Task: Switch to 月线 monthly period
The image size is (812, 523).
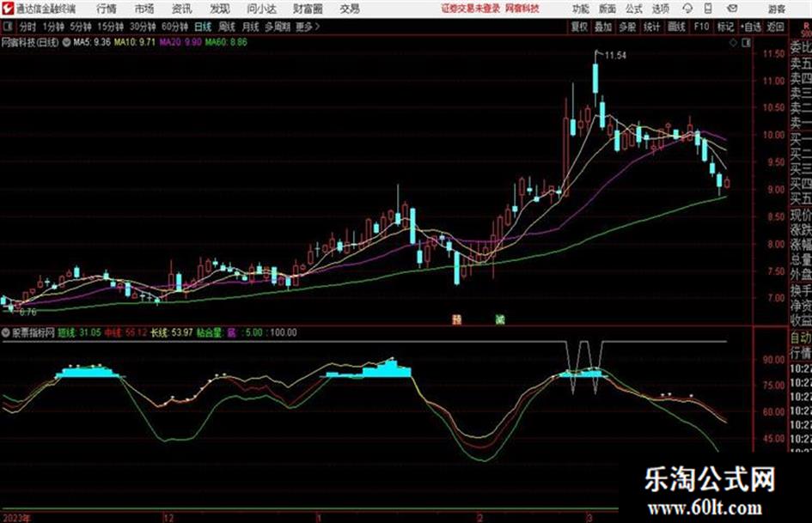Action: (x=251, y=27)
